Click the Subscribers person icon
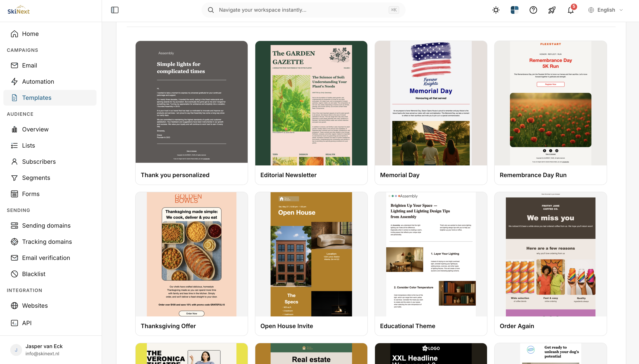This screenshot has height=364, width=639. click(x=14, y=161)
